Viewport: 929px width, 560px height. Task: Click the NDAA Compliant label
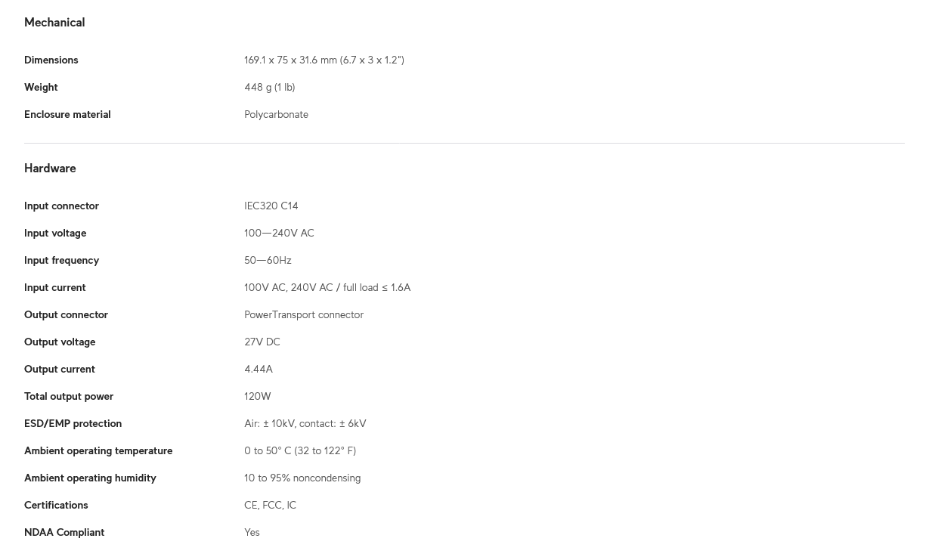tap(64, 533)
